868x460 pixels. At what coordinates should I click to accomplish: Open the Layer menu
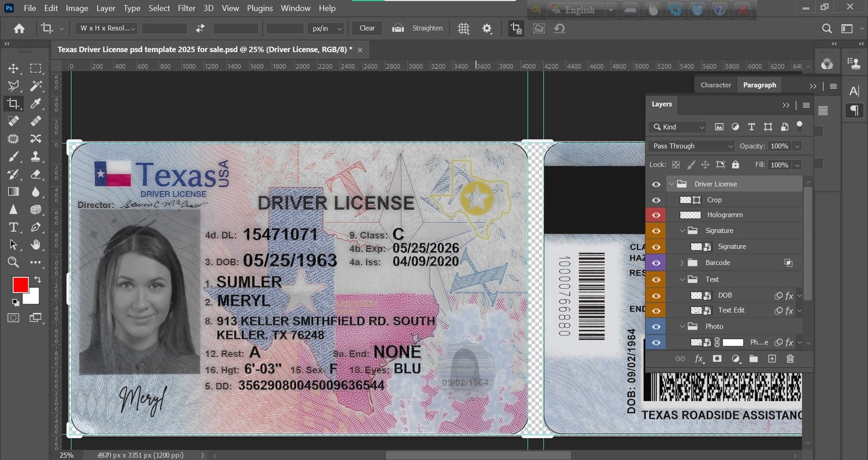(106, 8)
